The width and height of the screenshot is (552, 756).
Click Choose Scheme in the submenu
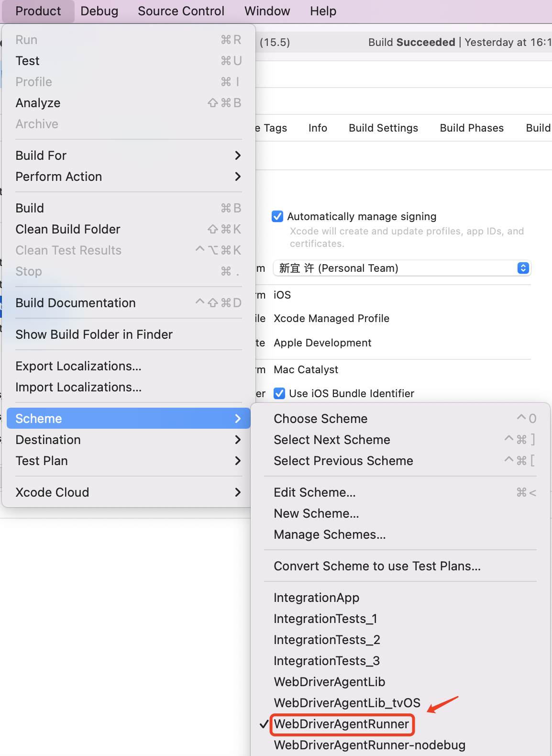(x=400, y=419)
